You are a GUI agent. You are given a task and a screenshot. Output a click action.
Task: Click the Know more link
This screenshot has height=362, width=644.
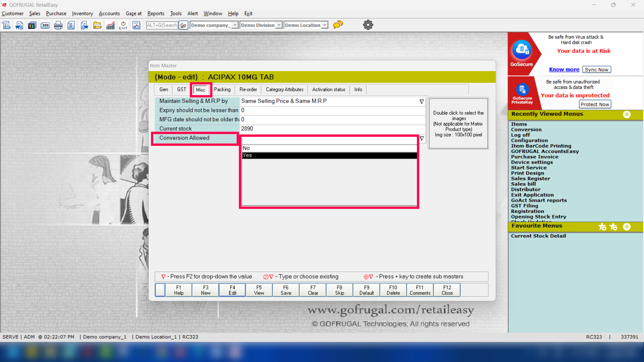coord(564,69)
